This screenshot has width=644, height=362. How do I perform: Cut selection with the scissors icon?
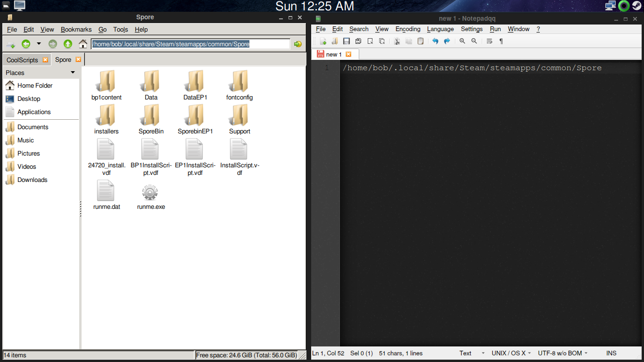(x=397, y=41)
